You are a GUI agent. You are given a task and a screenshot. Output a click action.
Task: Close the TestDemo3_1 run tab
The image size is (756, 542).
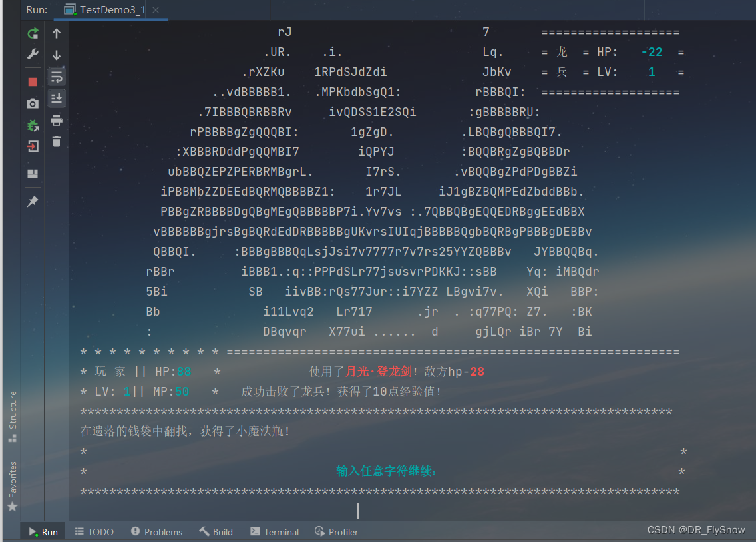pos(156,9)
